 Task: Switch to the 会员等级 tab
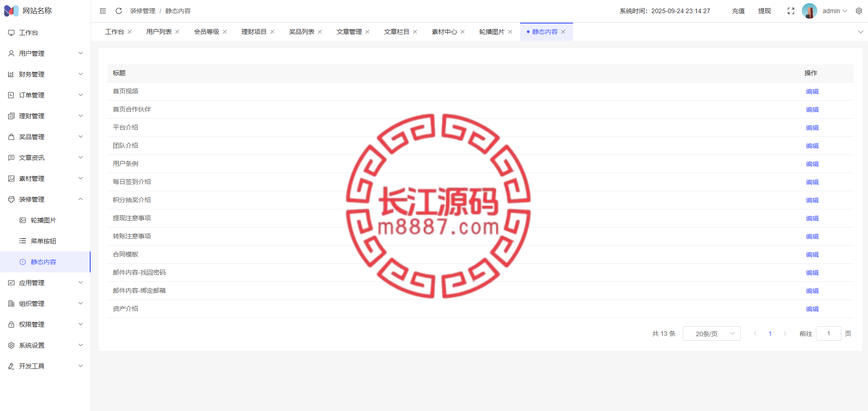[207, 32]
